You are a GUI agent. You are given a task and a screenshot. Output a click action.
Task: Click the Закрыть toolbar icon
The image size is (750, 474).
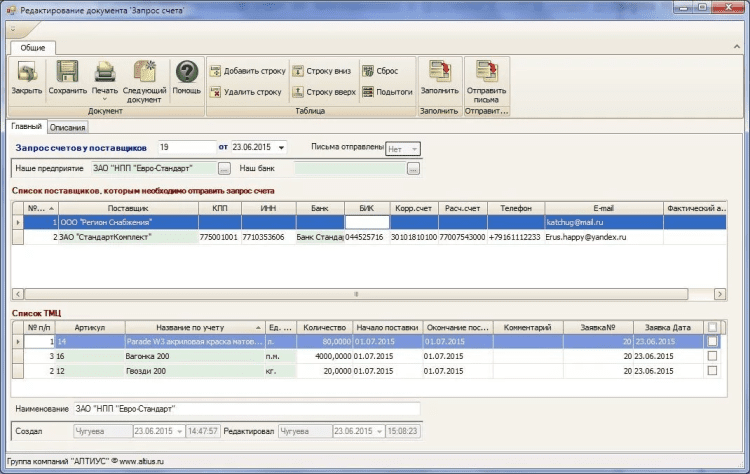point(26,73)
